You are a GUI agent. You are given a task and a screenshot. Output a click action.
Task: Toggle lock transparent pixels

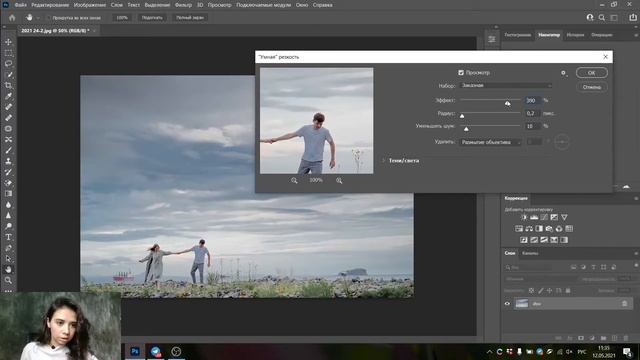(531, 291)
